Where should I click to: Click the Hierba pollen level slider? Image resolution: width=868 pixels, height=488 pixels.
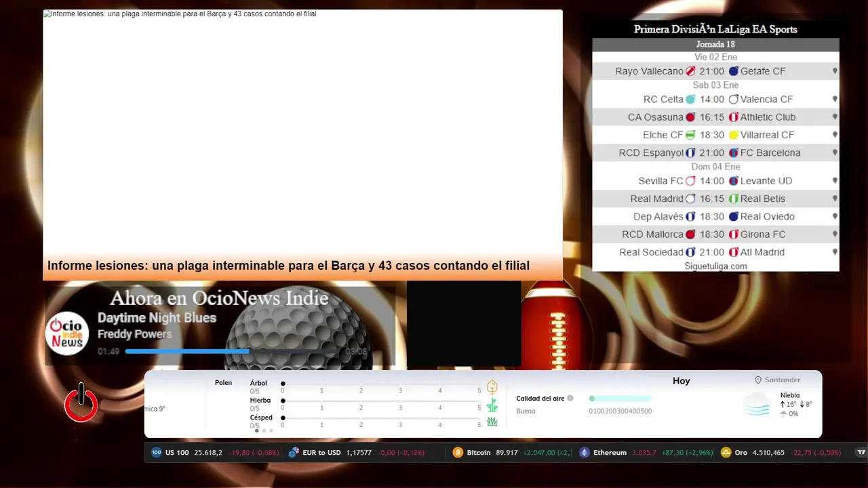[381, 401]
